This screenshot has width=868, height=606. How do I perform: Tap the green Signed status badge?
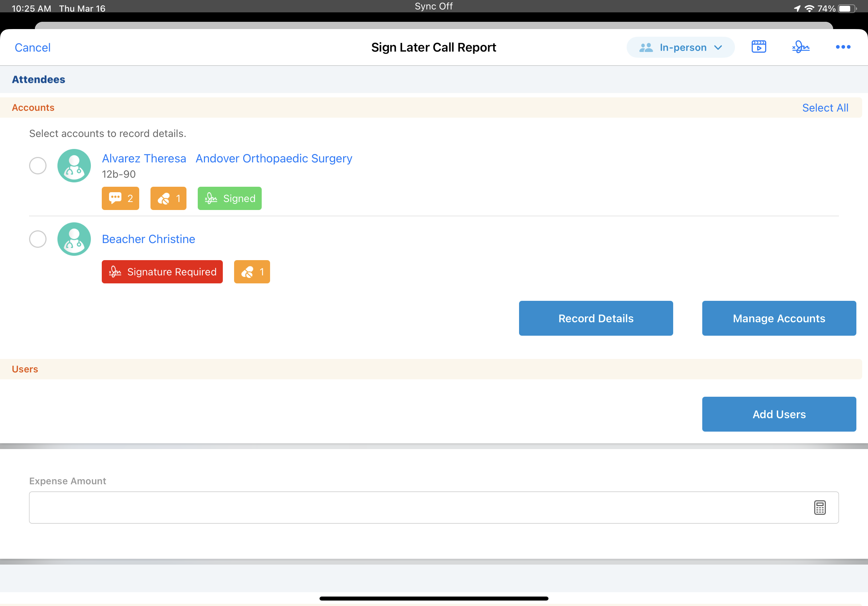point(229,198)
